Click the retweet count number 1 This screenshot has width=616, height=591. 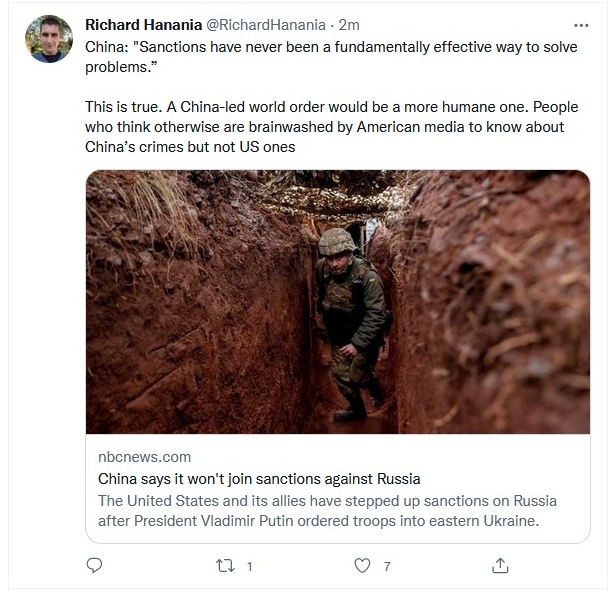249,566
